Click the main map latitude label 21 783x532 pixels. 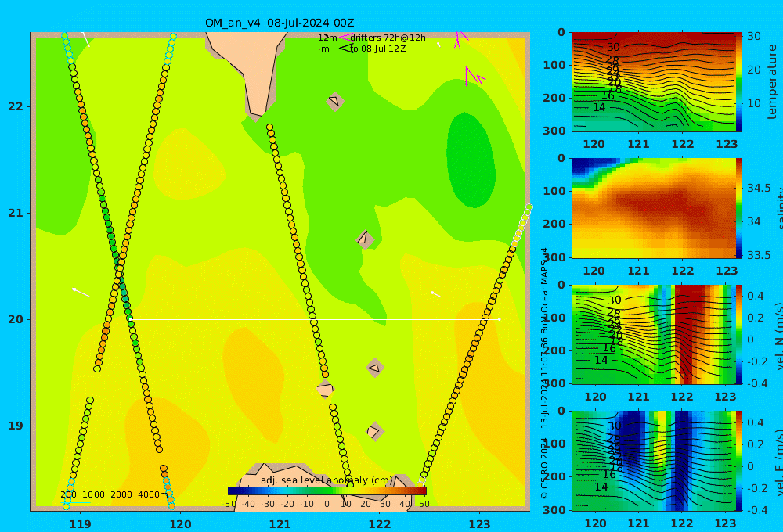click(16, 213)
